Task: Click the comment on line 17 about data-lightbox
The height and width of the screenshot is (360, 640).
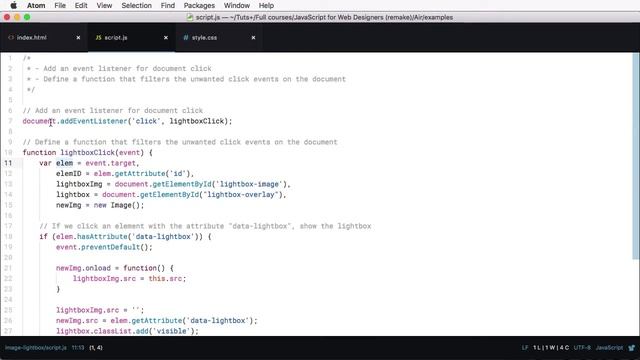Action: 205,226
